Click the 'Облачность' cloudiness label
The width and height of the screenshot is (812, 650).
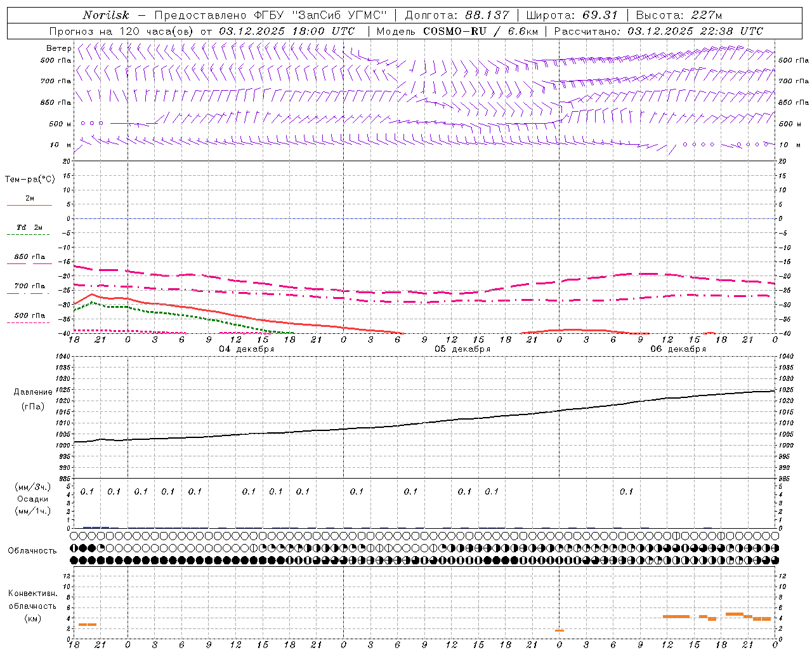point(32,551)
